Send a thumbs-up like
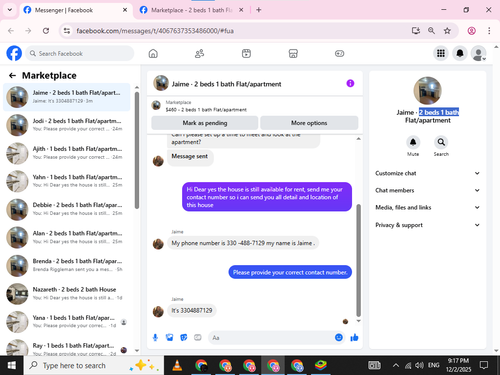The image size is (500, 375). tap(354, 338)
